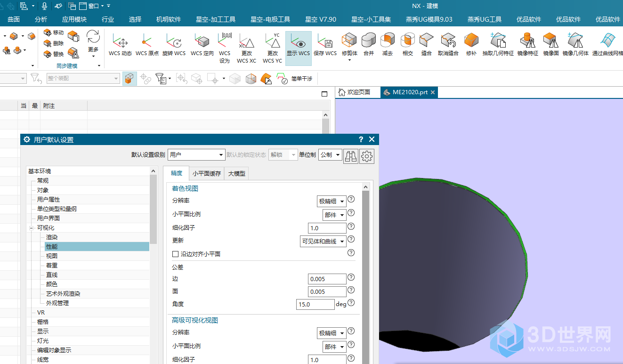The image size is (623, 364).
Task: Open the 更多 synchronous modeling menu
Action: click(x=93, y=43)
